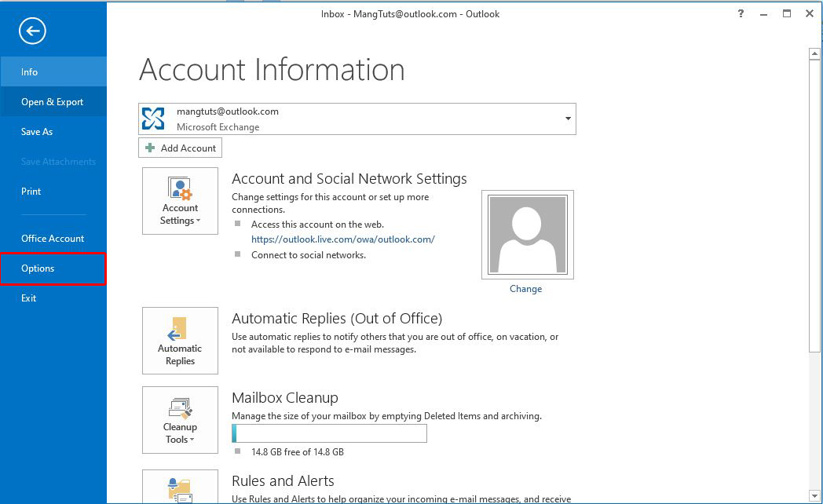Click the mailbox storage progress bar
The height and width of the screenshot is (504, 823).
coord(329,433)
